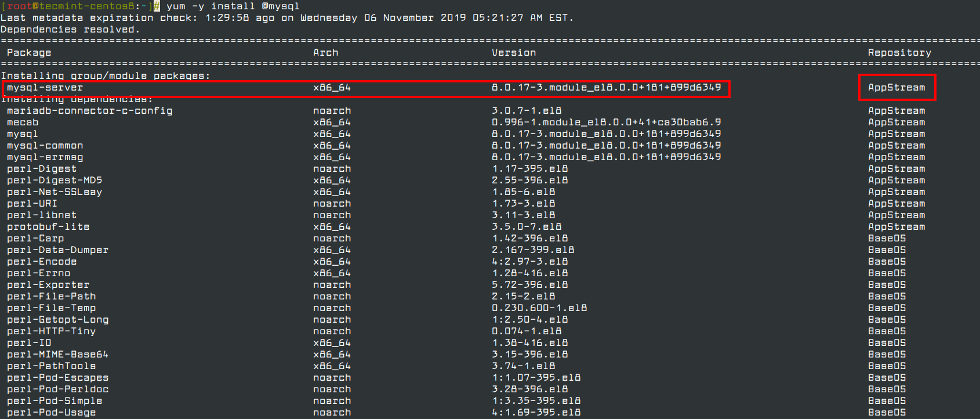The width and height of the screenshot is (980, 419).
Task: Click the 'perl-Digest-MD5' package name
Action: click(55, 180)
